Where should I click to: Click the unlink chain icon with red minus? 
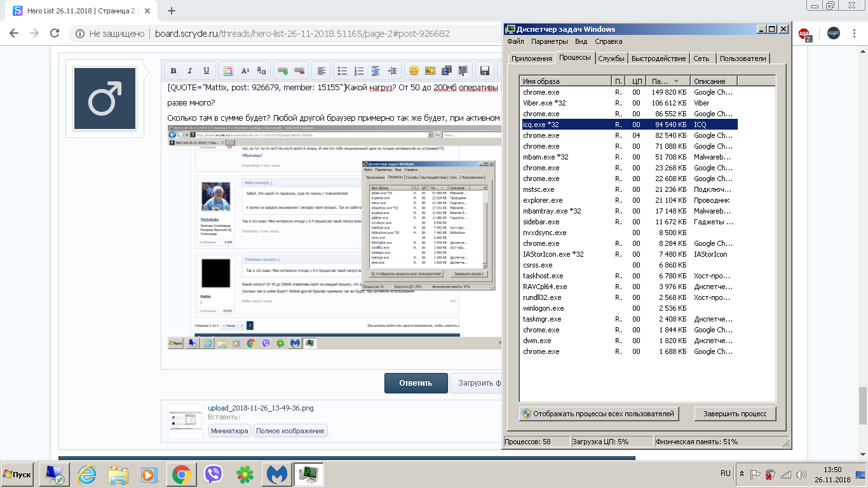pyautogui.click(x=299, y=71)
